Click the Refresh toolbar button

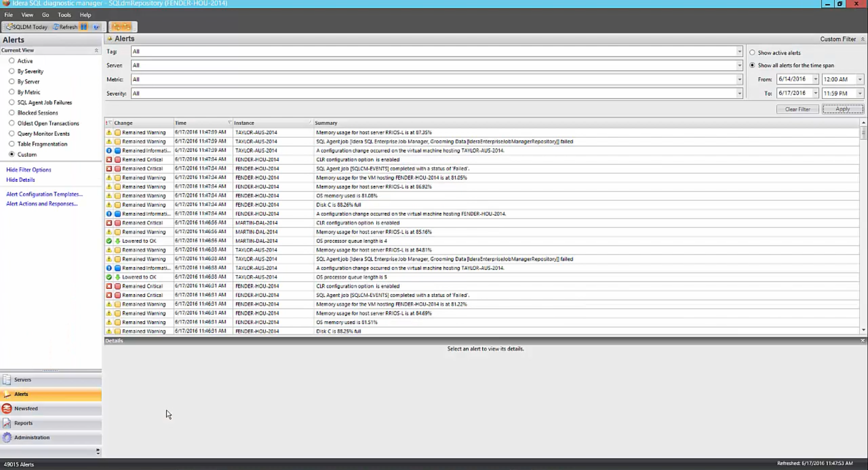tap(65, 27)
